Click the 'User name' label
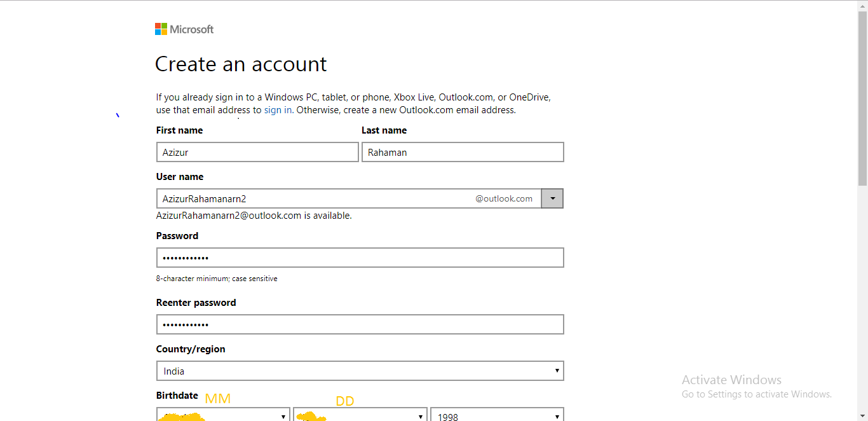The image size is (868, 421). click(180, 177)
